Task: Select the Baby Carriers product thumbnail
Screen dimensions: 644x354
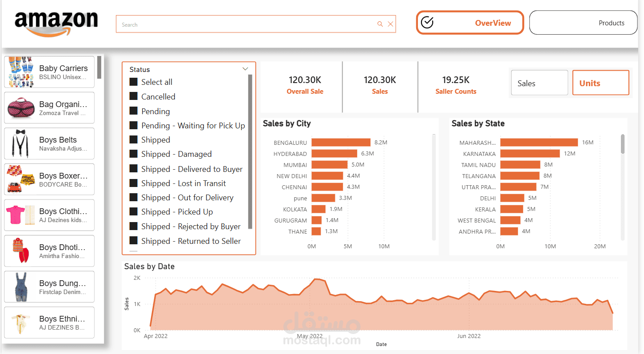Action: (x=21, y=72)
